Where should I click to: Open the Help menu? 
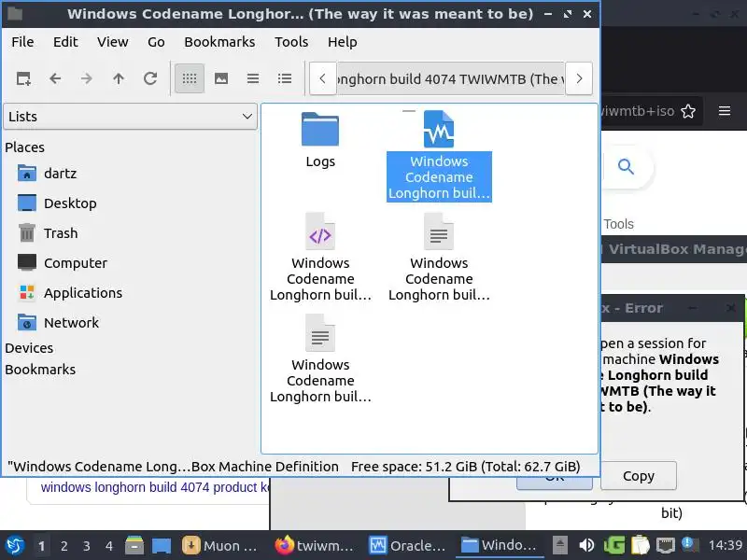[342, 42]
